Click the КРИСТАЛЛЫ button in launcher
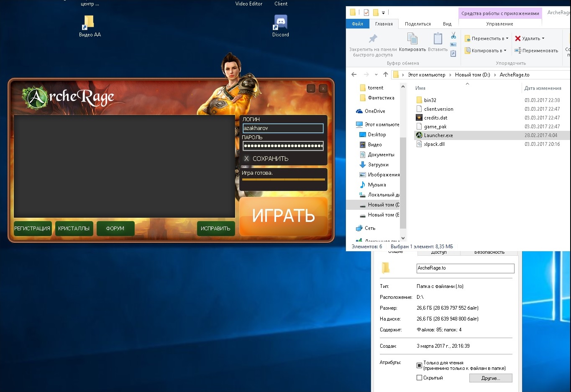 (x=74, y=229)
